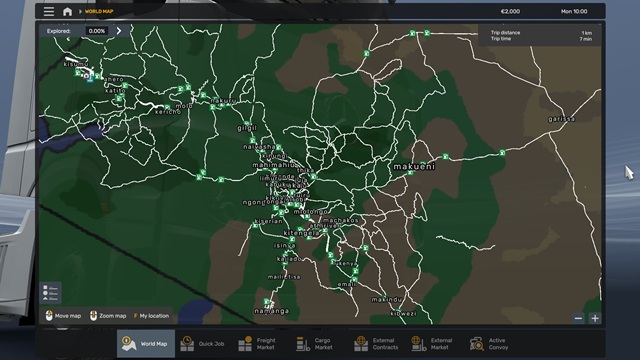This screenshot has width=640, height=360.
Task: Click the My location shortcut
Action: coord(151,316)
